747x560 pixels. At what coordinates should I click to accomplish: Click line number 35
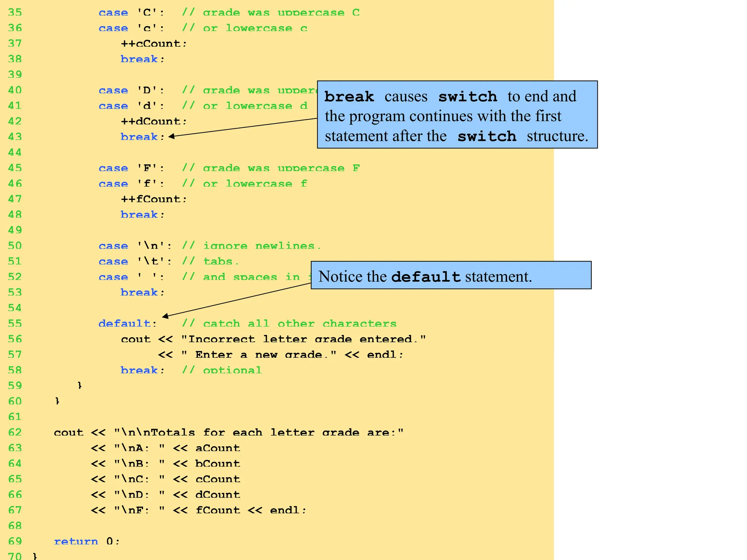click(15, 12)
